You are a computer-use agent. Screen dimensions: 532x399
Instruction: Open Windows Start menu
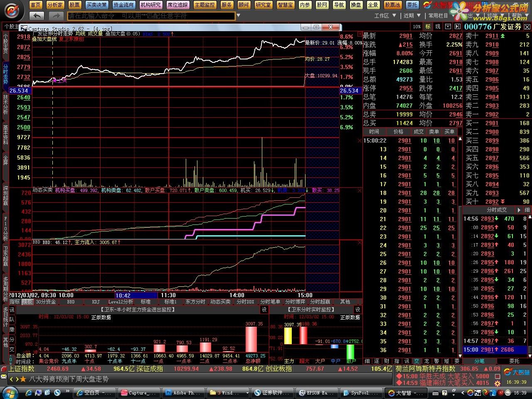[10, 392]
